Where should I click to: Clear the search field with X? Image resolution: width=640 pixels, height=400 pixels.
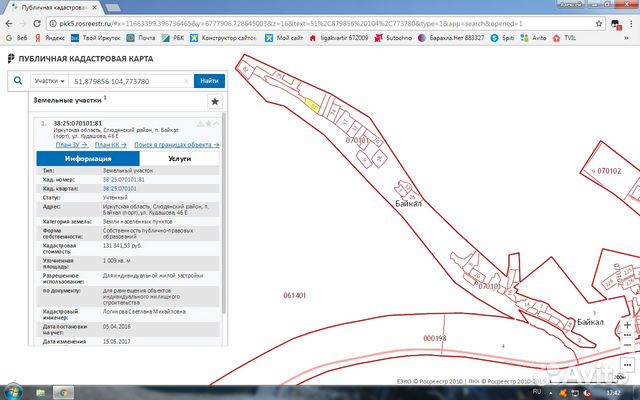point(186,81)
